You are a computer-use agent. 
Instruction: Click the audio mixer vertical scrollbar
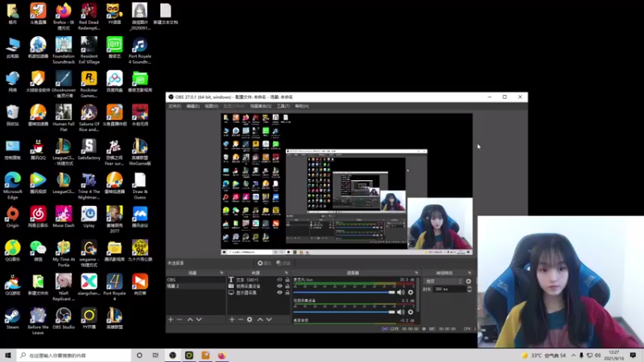(418, 295)
